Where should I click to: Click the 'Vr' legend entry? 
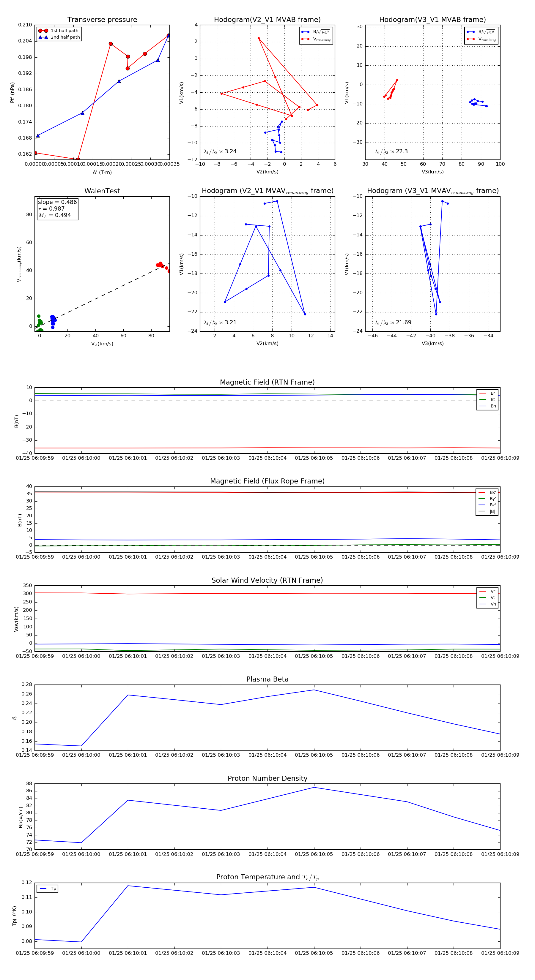(488, 591)
